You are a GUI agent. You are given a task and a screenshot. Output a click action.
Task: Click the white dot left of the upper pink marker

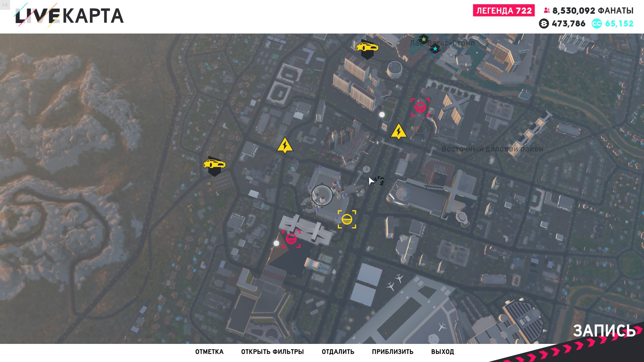click(x=382, y=115)
